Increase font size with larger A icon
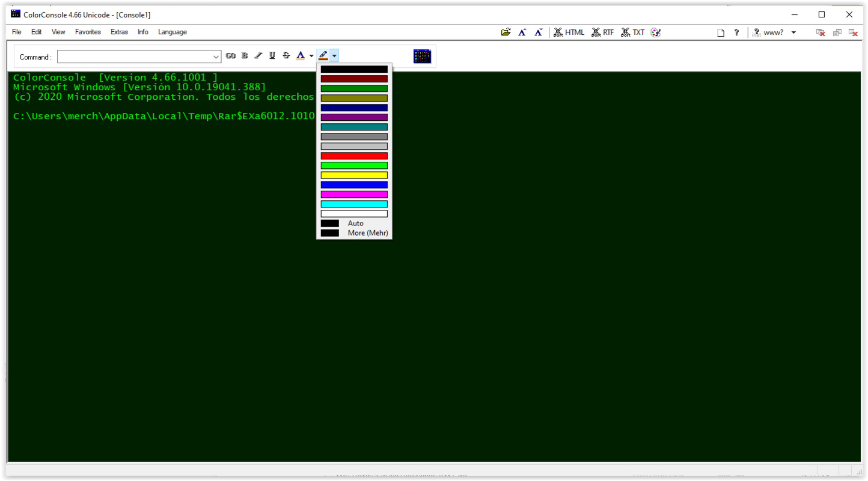The width and height of the screenshot is (868, 481). tap(522, 32)
